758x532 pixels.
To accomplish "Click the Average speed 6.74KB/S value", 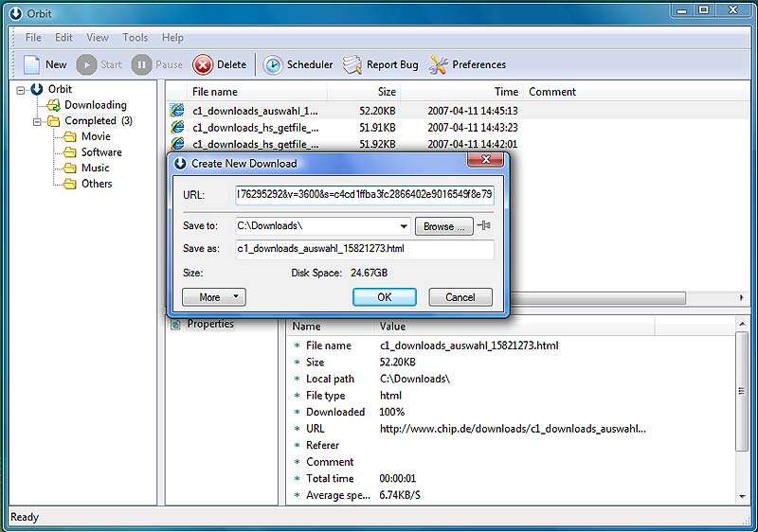I will point(400,495).
